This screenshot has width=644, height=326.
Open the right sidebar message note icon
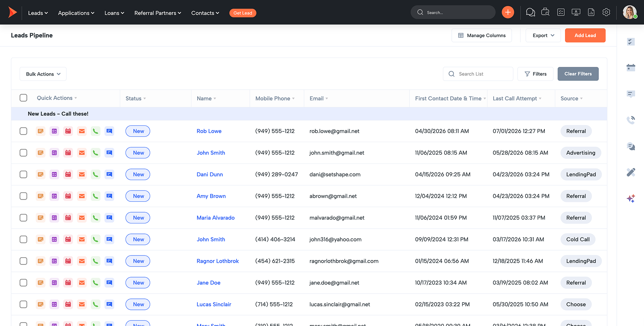[631, 94]
